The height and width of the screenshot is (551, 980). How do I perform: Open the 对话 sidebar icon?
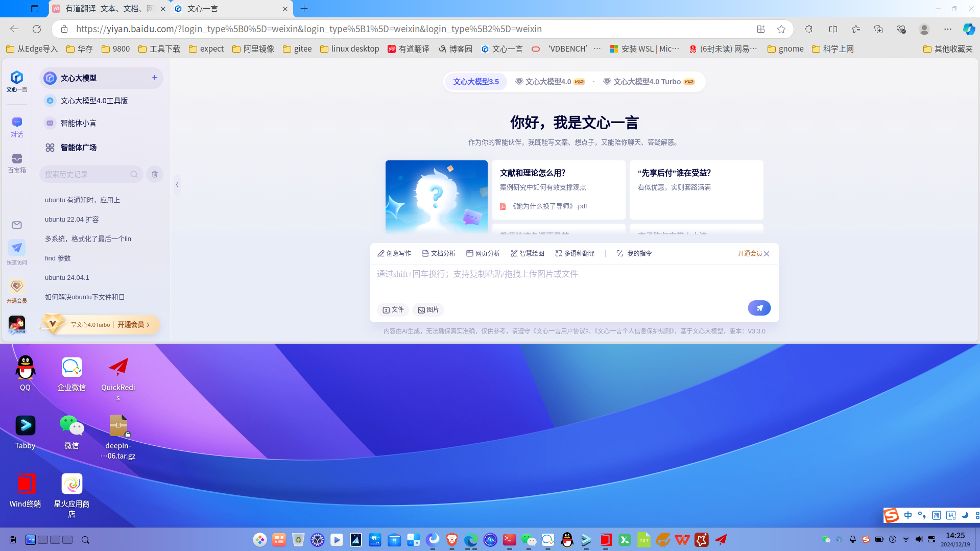click(17, 127)
